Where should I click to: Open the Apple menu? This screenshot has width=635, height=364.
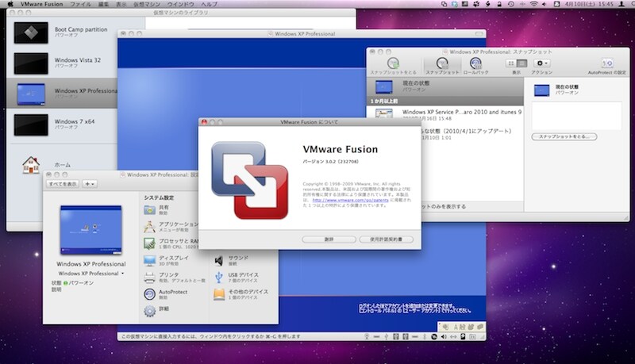click(x=10, y=4)
